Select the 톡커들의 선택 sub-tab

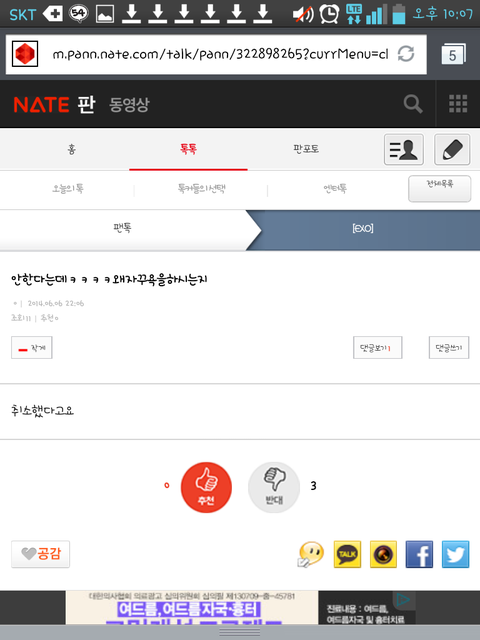click(201, 189)
